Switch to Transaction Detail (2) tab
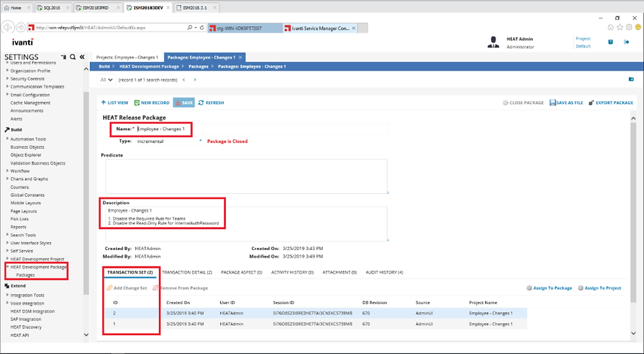 (x=187, y=272)
